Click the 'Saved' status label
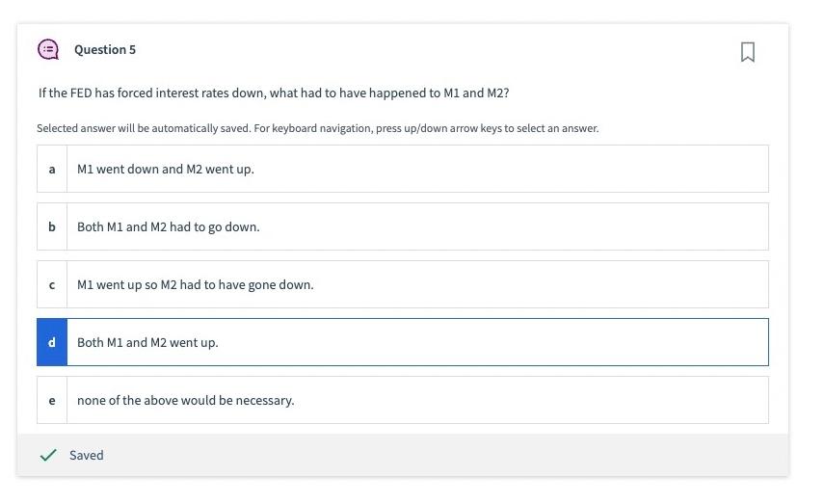Image resolution: width=824 pixels, height=504 pixels. pos(86,455)
